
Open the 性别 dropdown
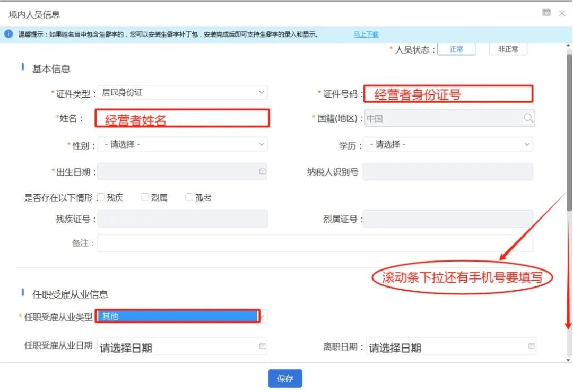click(x=183, y=144)
